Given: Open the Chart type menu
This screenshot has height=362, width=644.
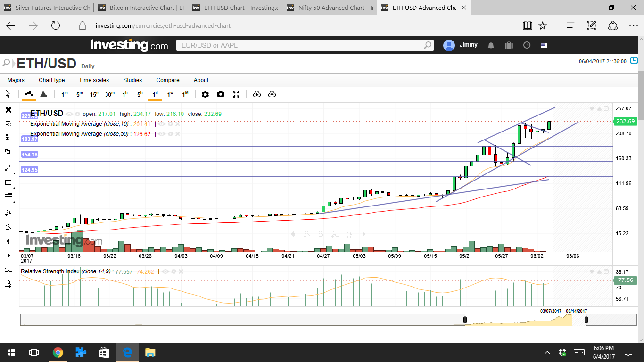Looking at the screenshot, I should [x=52, y=80].
